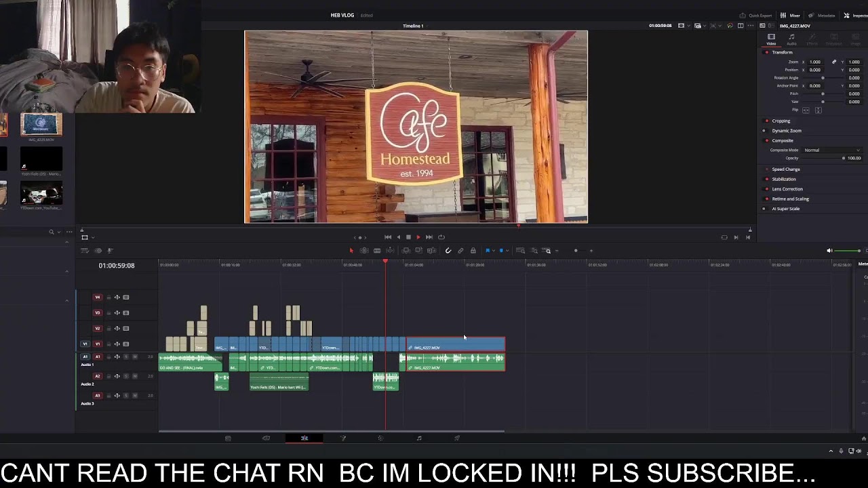Open the flag color dropdown arrow
The height and width of the screenshot is (488, 868).
click(x=494, y=251)
